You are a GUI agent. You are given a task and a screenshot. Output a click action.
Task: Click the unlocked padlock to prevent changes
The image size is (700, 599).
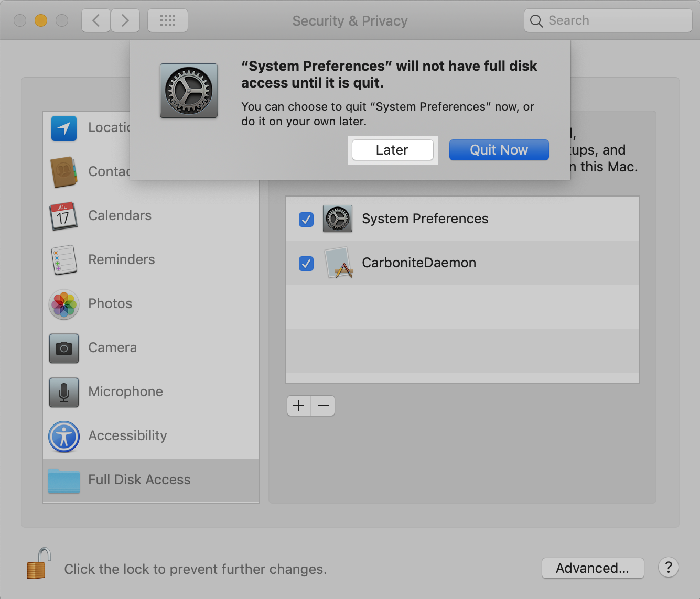pos(37,564)
